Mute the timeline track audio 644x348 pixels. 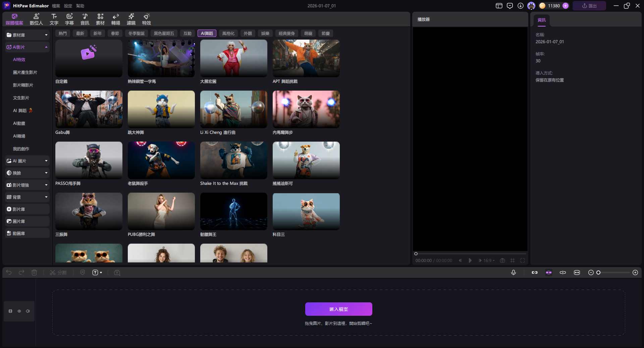click(28, 311)
